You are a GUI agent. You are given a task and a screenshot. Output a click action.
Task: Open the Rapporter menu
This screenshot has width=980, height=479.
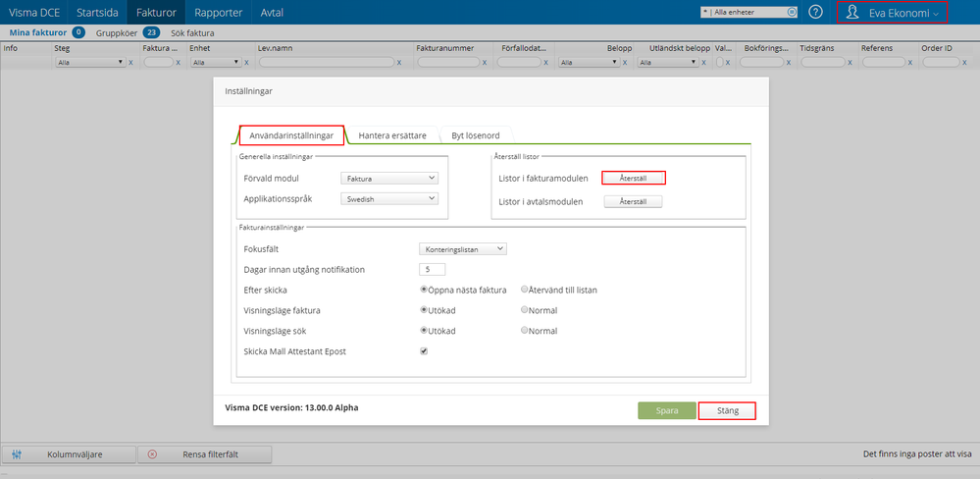[x=219, y=12]
